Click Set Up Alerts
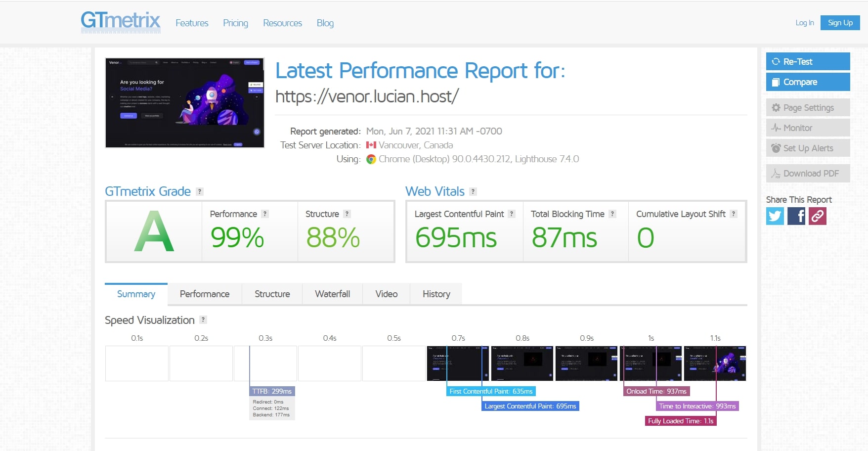 [808, 148]
